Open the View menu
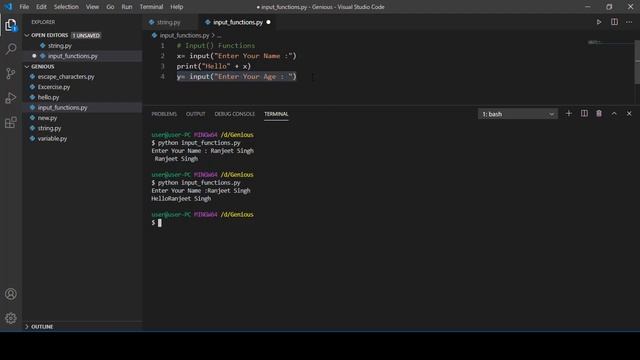Screen dimensions: 640x360 pos(92,7)
